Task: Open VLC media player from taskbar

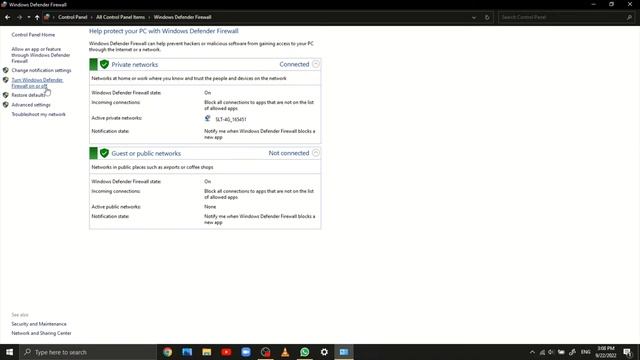Action: 285,352
